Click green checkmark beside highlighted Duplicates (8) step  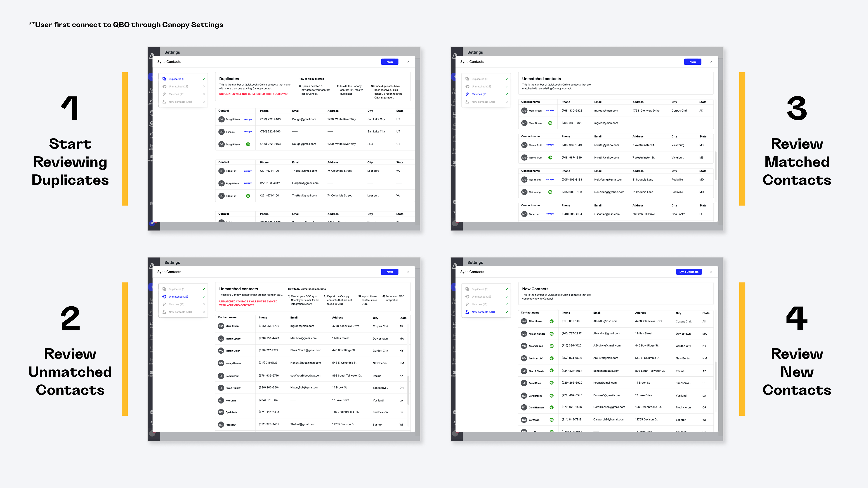203,79
